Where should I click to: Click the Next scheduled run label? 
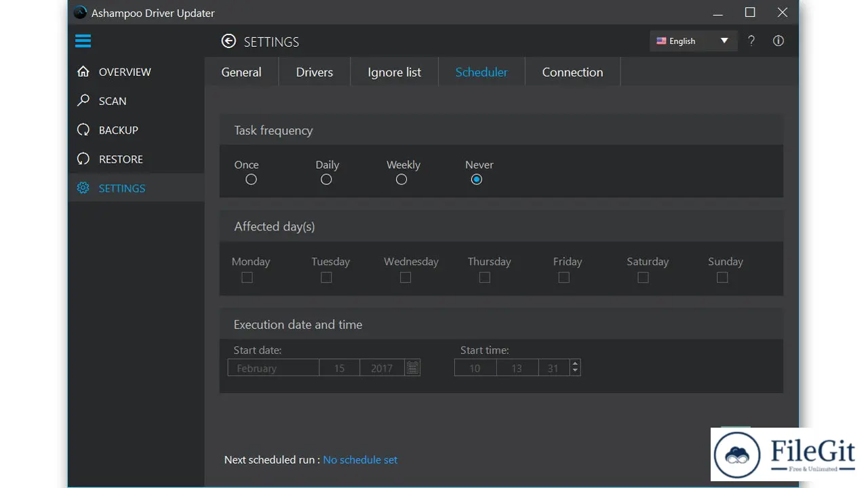click(272, 460)
